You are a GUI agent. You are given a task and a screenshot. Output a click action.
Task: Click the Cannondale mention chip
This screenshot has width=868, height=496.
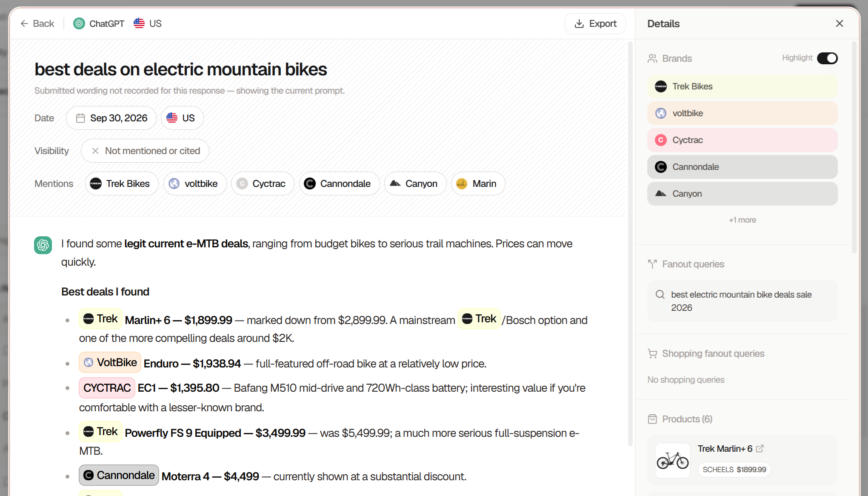tap(339, 183)
